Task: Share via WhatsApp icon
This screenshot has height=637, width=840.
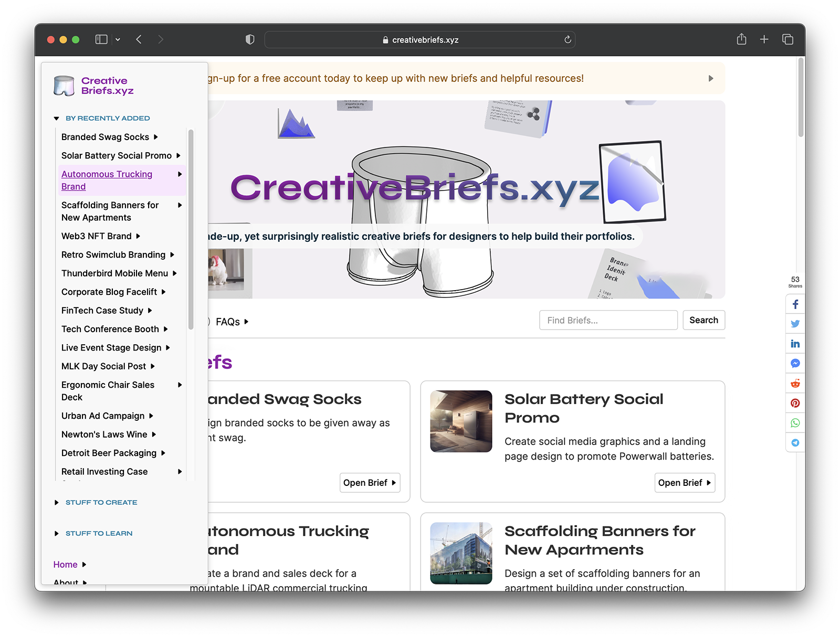Action: 795,423
